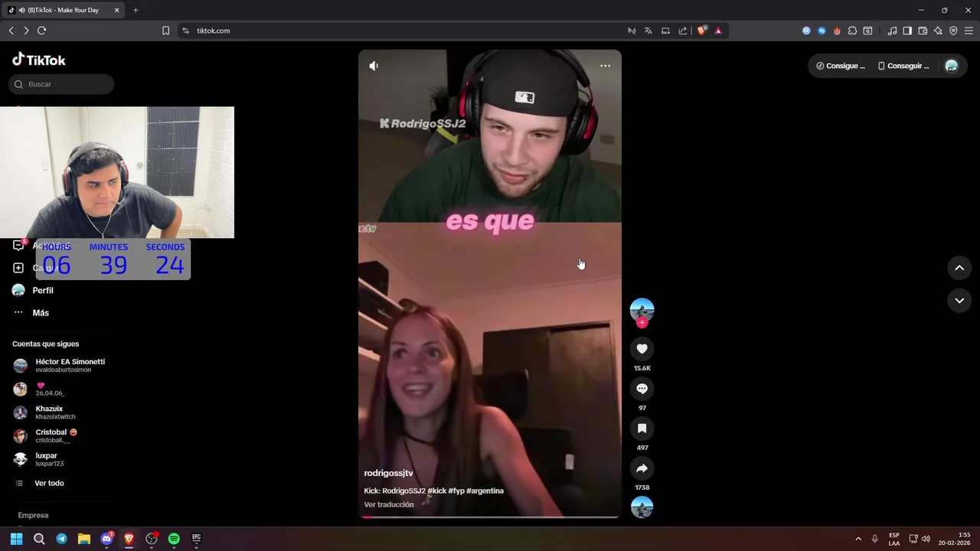Toggle the browser sidebar panel
This screenshot has width=980, height=551.
pyautogui.click(x=907, y=31)
